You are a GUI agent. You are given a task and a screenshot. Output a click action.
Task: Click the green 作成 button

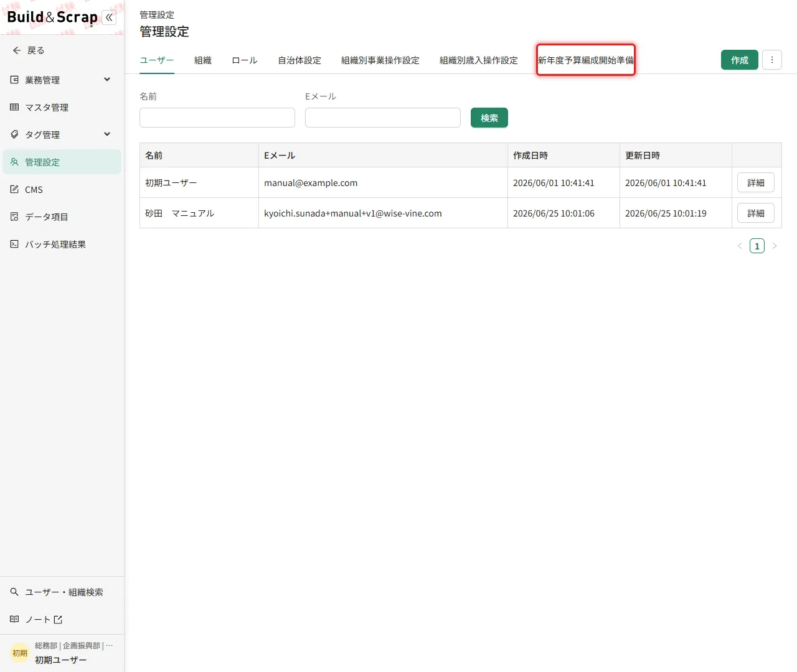[x=740, y=60]
